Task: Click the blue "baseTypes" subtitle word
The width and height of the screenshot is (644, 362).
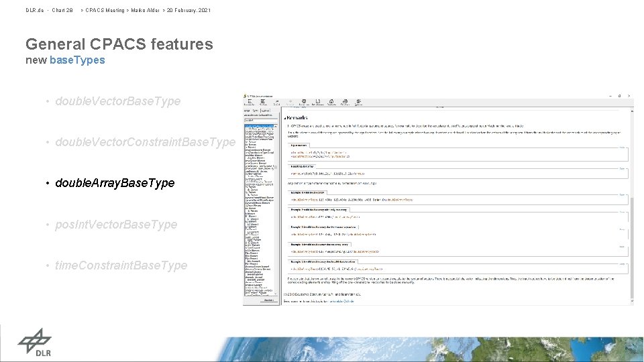Action: coord(77,60)
